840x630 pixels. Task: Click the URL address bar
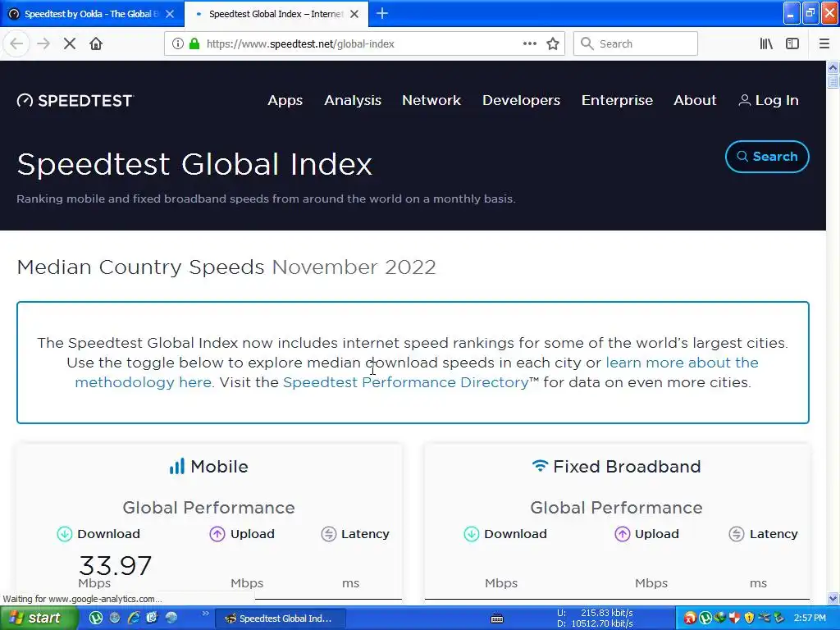(364, 43)
